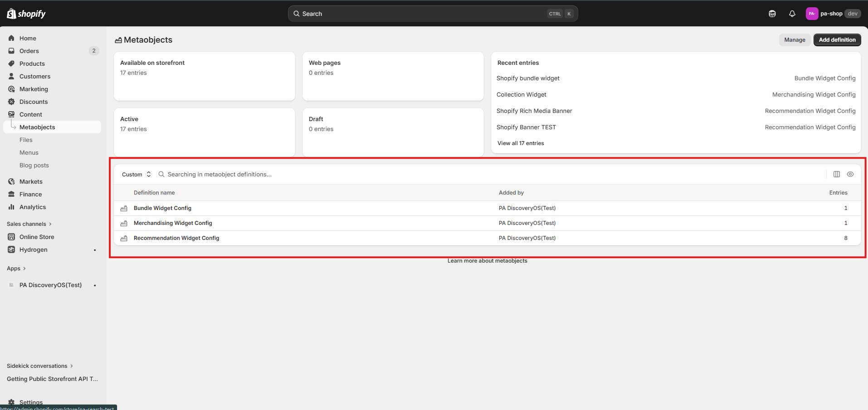Viewport: 868px width, 410px height.
Task: Open Learn more about metaobjects link
Action: coord(488,261)
